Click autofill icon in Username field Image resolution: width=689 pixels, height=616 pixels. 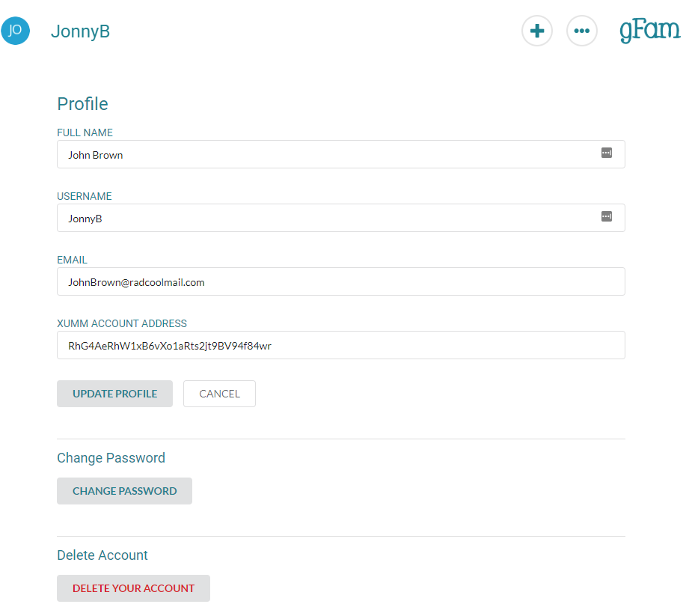607,217
